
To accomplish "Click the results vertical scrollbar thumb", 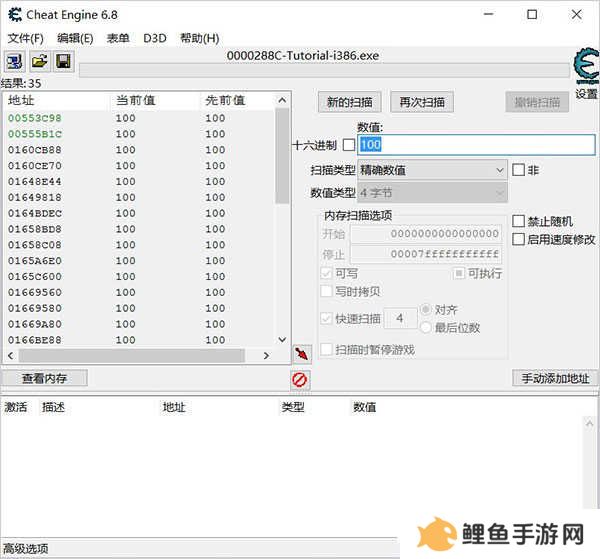I will click(x=282, y=156).
